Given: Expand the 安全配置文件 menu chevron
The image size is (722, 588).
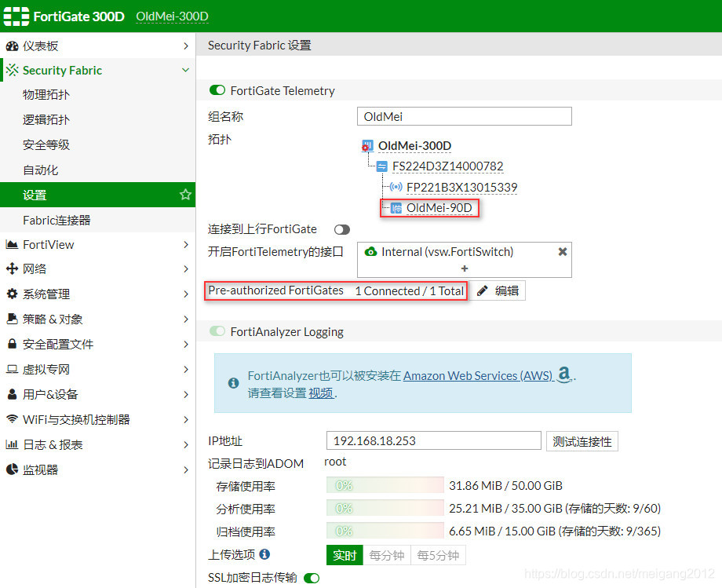Looking at the screenshot, I should point(185,344).
